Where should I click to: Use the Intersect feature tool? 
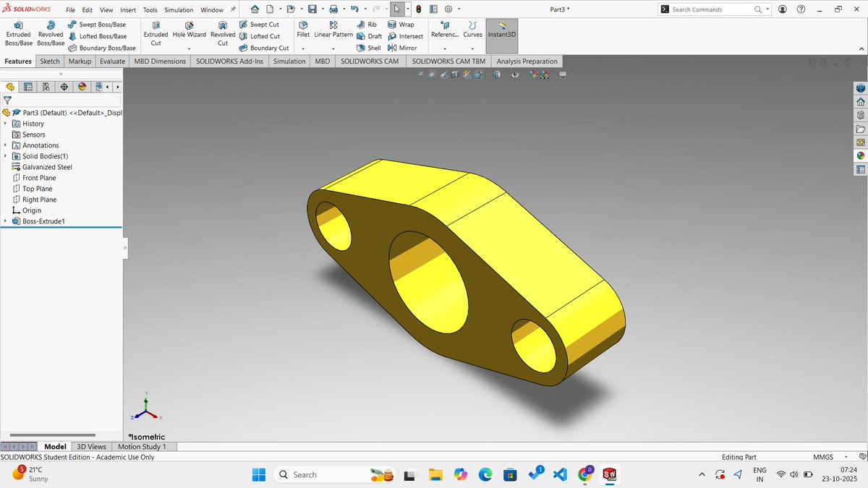pos(405,36)
